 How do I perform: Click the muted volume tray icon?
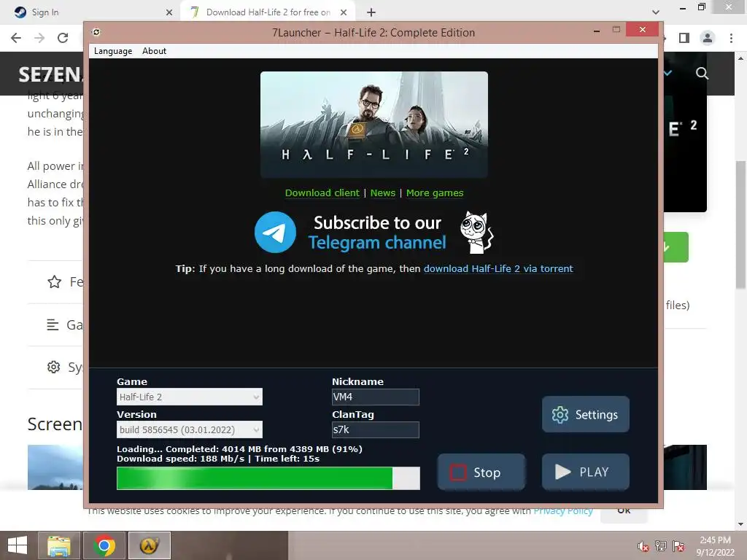[x=643, y=546]
